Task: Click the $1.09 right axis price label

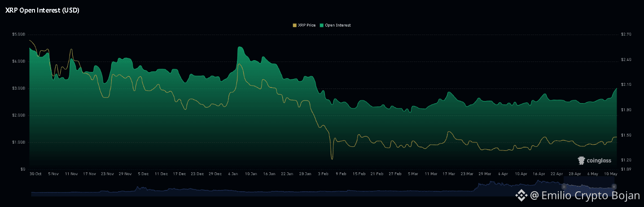Action: click(626, 169)
